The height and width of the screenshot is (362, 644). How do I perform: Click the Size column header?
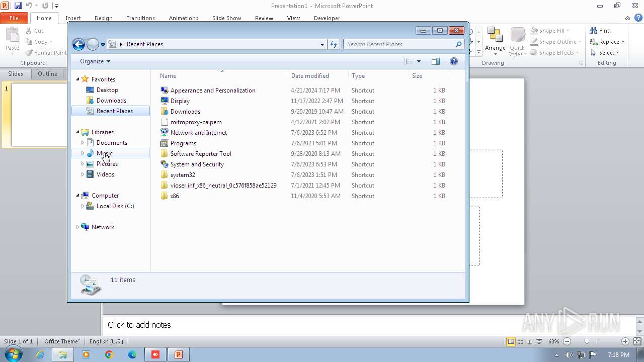coord(429,76)
